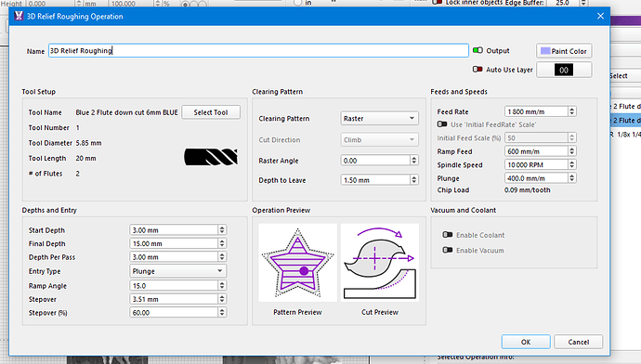
Task: Click the Tool Diameter value '5.85 mm'
Action: tap(88, 143)
